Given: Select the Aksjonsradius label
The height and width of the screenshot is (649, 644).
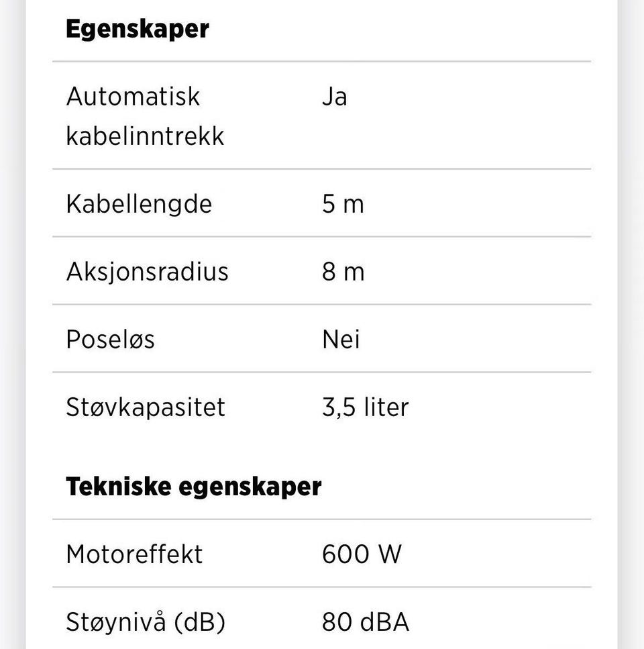Looking at the screenshot, I should [147, 271].
